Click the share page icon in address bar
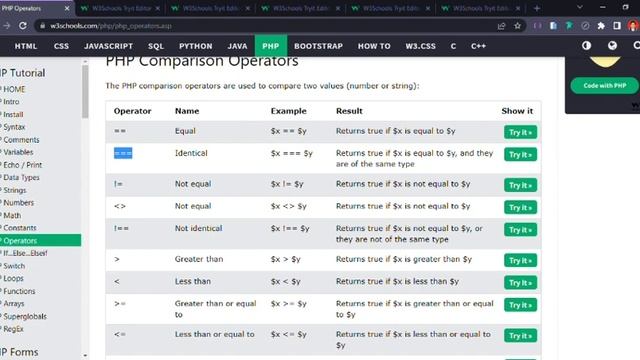The height and width of the screenshot is (360, 640). [502, 26]
